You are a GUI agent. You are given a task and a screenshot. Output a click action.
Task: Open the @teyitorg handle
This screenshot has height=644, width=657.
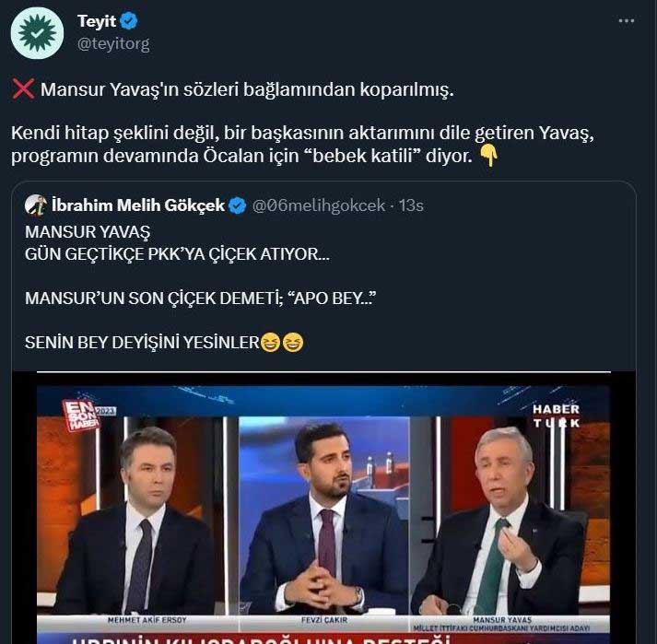pyautogui.click(x=113, y=43)
